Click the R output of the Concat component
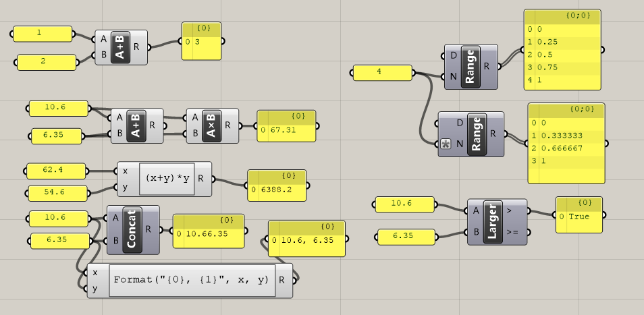The width and height of the screenshot is (644, 315). tap(149, 230)
